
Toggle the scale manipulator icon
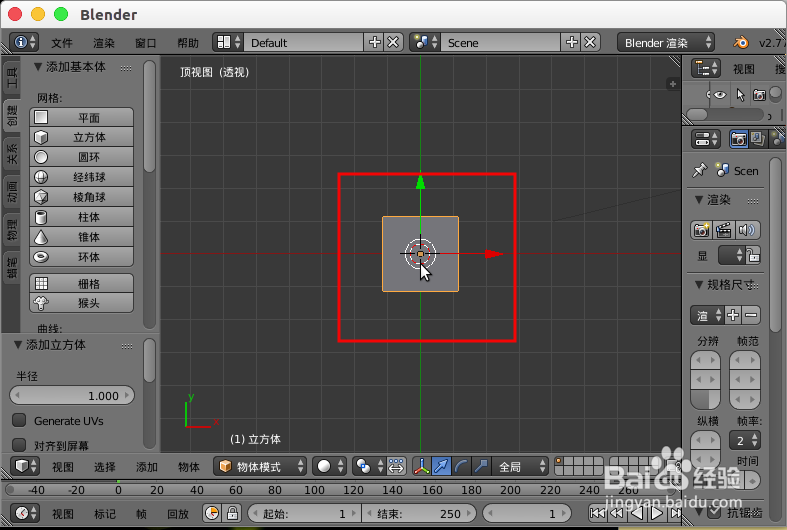pyautogui.click(x=480, y=466)
